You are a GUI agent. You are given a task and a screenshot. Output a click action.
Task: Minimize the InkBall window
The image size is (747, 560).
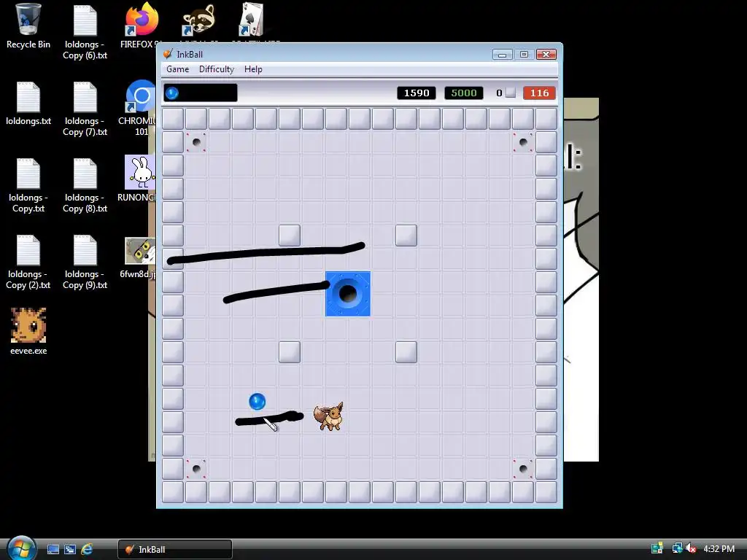[x=502, y=54]
